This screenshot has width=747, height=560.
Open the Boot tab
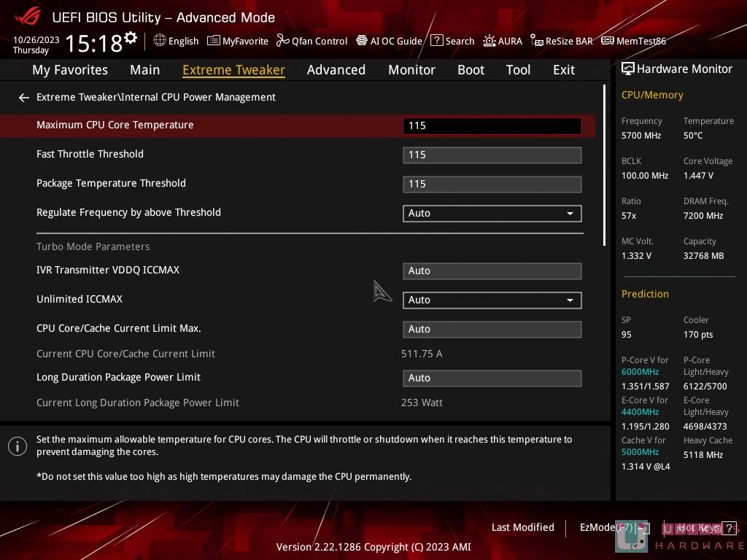coord(471,70)
